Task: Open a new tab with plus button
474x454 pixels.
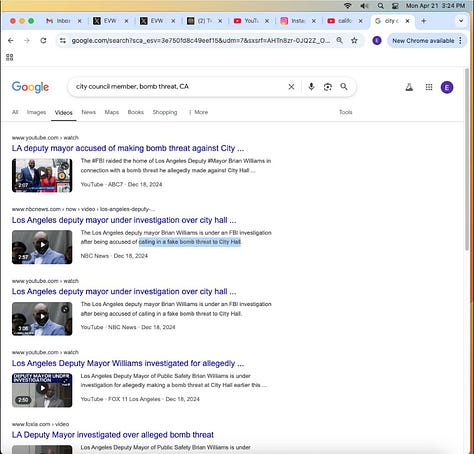Action: click(x=424, y=21)
